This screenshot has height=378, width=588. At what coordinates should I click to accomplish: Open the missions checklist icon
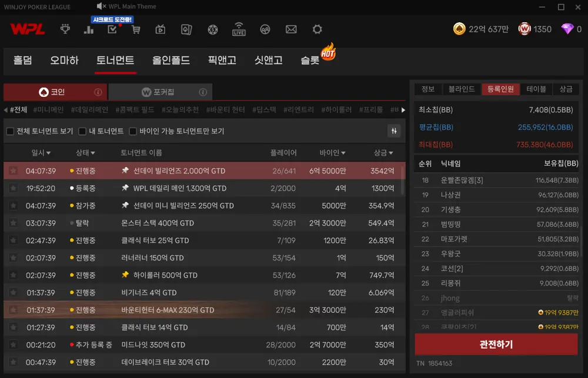112,29
